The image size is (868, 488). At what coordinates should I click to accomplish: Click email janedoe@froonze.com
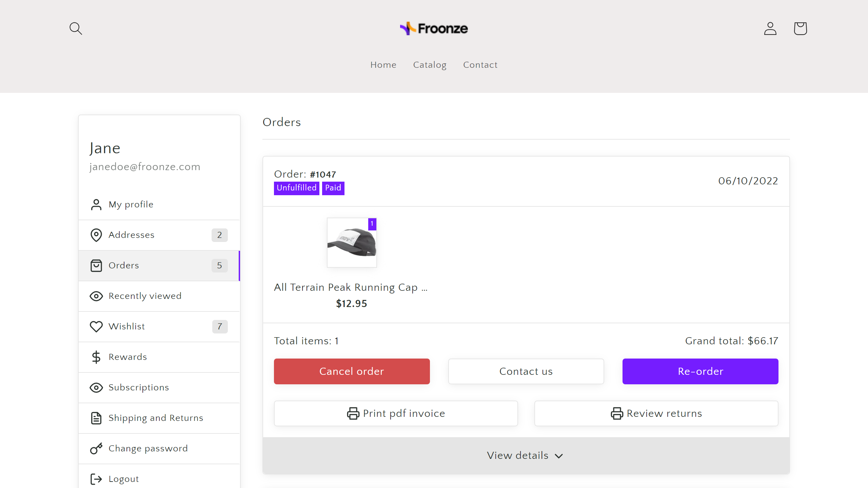[145, 167]
